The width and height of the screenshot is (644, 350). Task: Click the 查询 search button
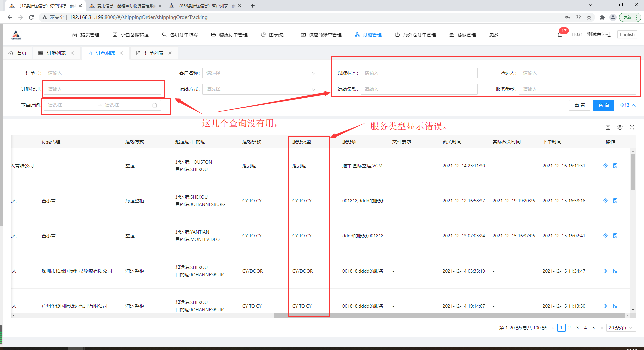[x=603, y=105]
